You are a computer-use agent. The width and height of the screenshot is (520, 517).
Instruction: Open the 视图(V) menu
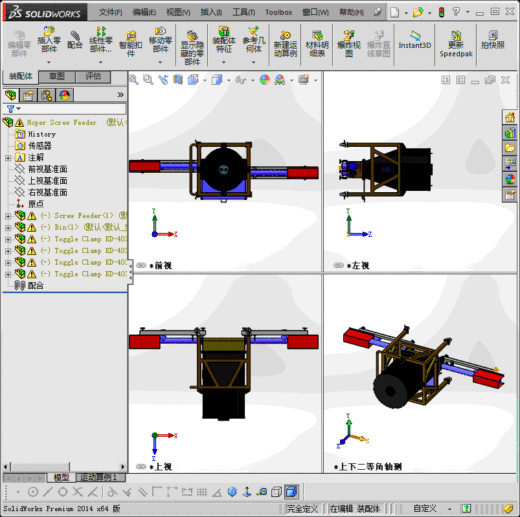[178, 13]
